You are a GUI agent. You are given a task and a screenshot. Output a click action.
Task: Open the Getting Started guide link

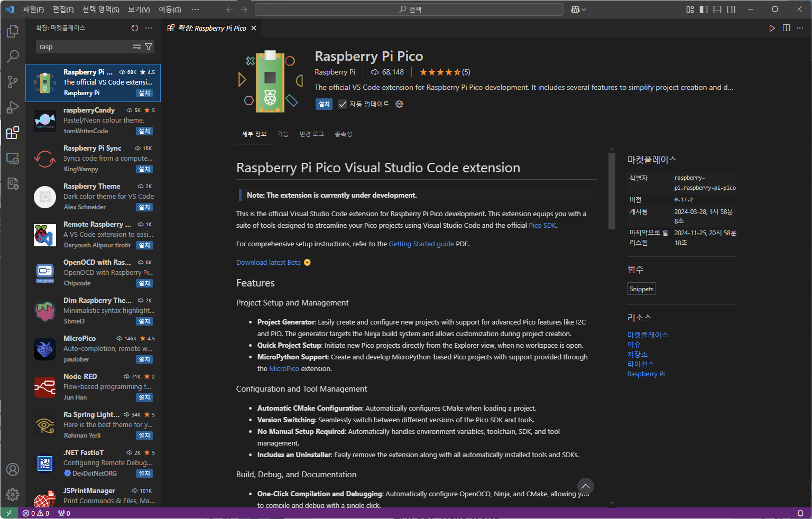[x=421, y=244]
